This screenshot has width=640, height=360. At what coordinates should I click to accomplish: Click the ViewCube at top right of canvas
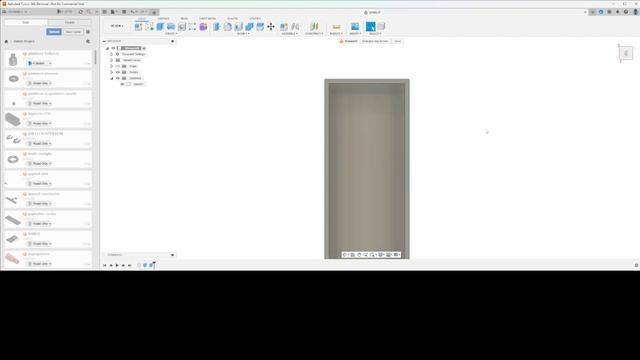pyautogui.click(x=626, y=53)
